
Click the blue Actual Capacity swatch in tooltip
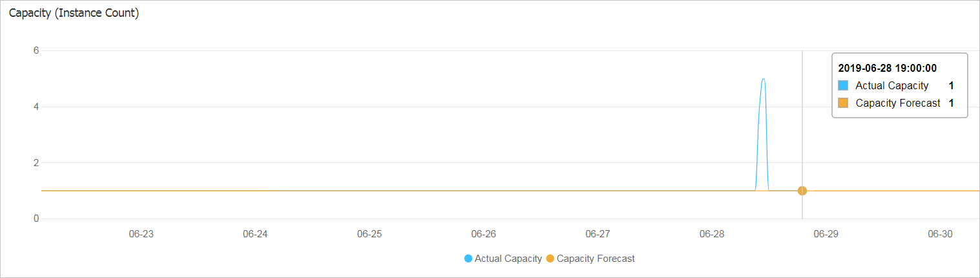tap(843, 85)
